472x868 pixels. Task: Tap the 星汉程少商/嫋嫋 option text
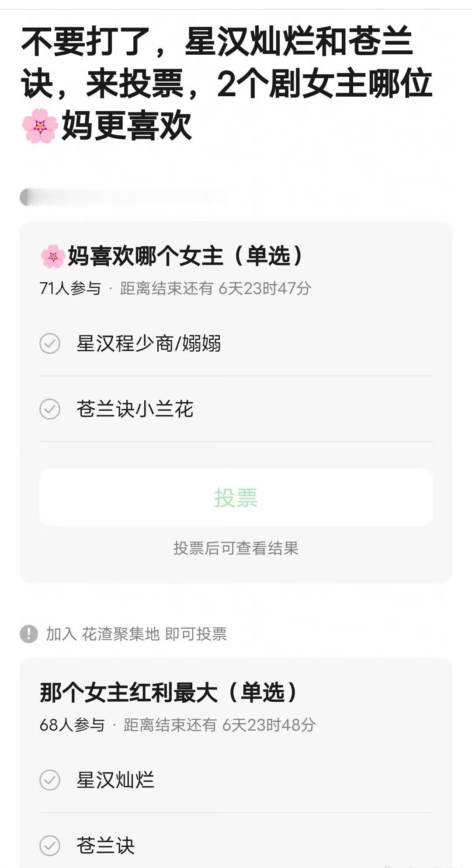[149, 343]
